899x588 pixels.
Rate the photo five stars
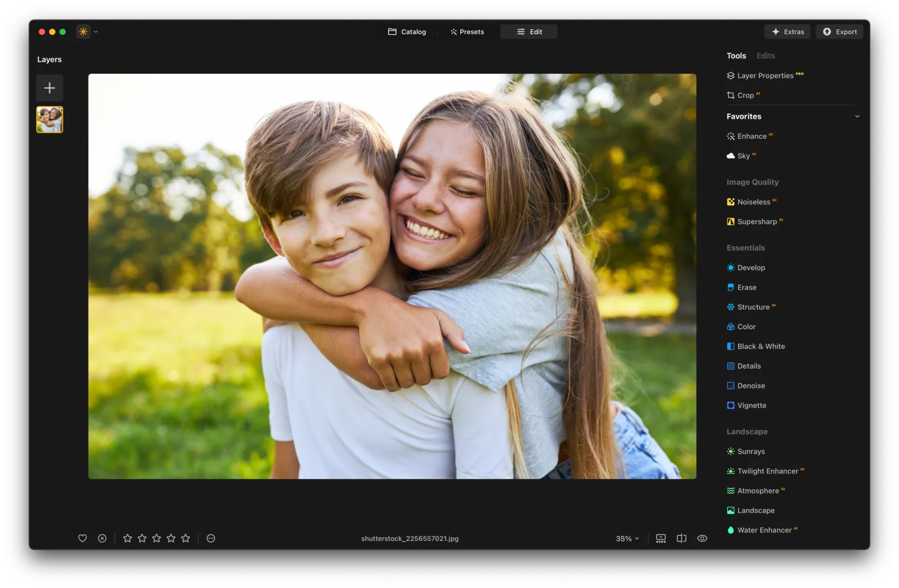click(x=186, y=538)
